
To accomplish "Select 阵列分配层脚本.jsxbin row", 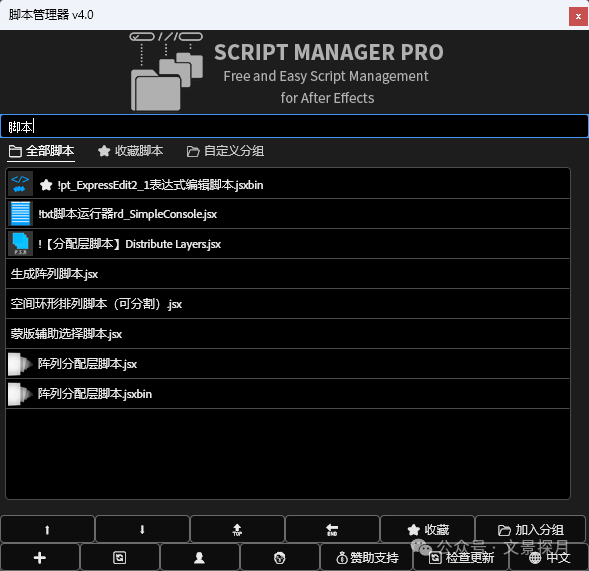I will tap(288, 394).
